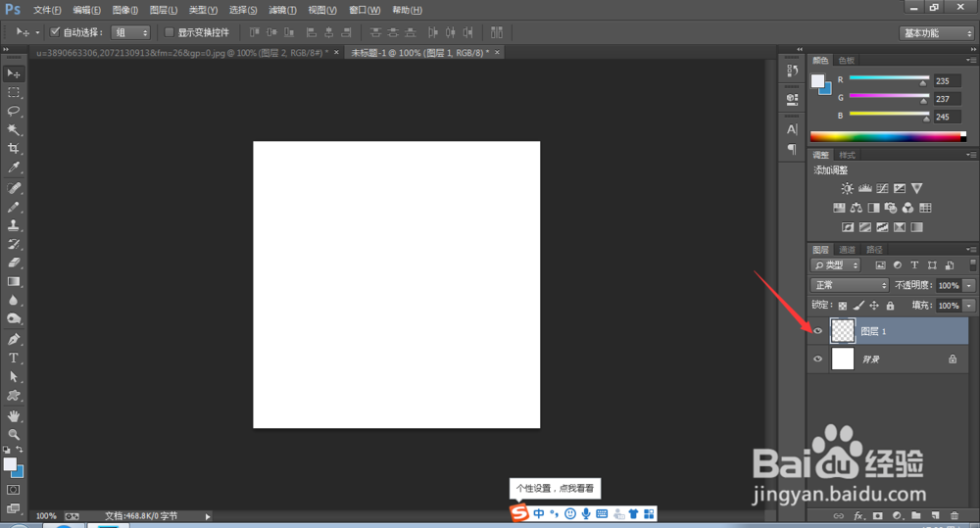Select the Rectangular Marquee tool
The image size is (980, 528).
(x=13, y=92)
